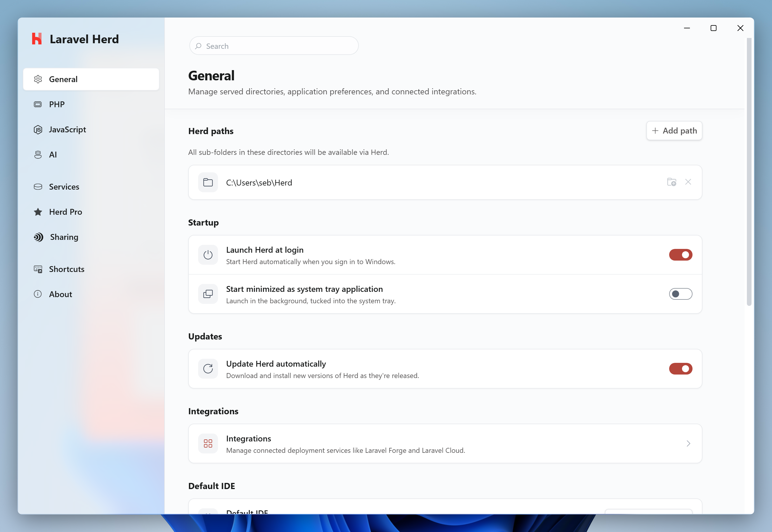Click the Herd paths heading

tap(211, 131)
